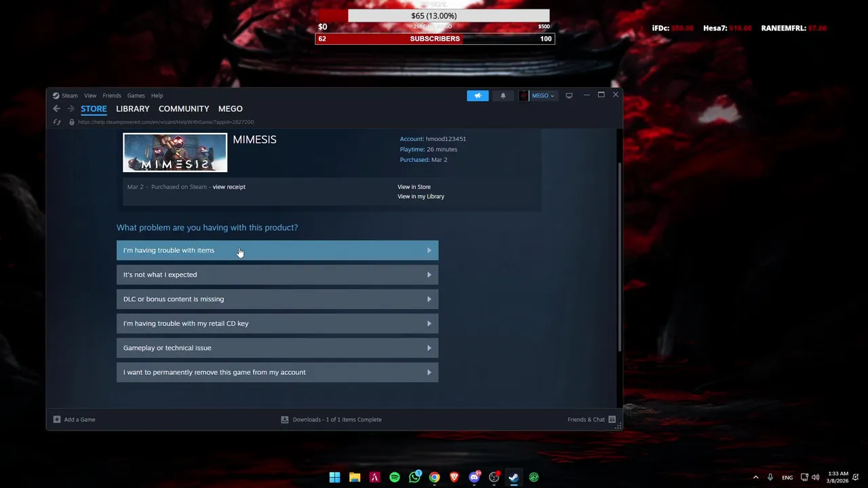Open Google Chrome from the taskbar
Image resolution: width=868 pixels, height=488 pixels.
(435, 477)
